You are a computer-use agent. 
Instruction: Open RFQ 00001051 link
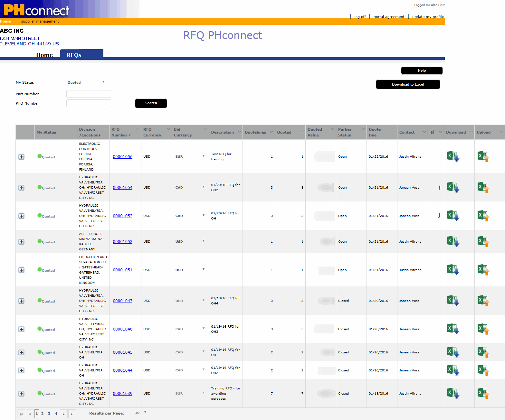(x=122, y=270)
